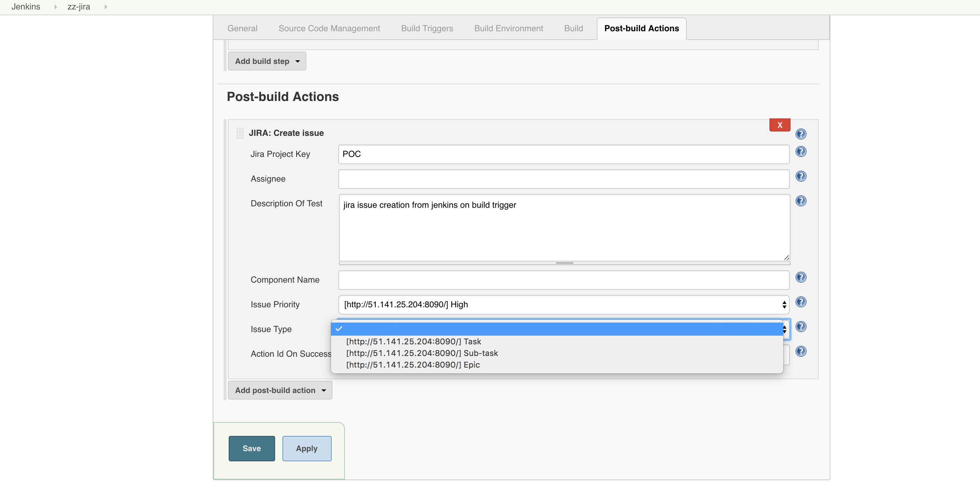This screenshot has width=980, height=494.
Task: Grab textarea corner resize handle
Action: [x=786, y=258]
